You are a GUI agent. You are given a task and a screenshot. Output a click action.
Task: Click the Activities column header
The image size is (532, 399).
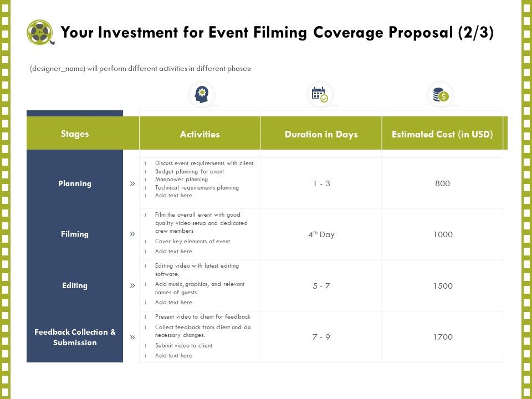tap(200, 134)
